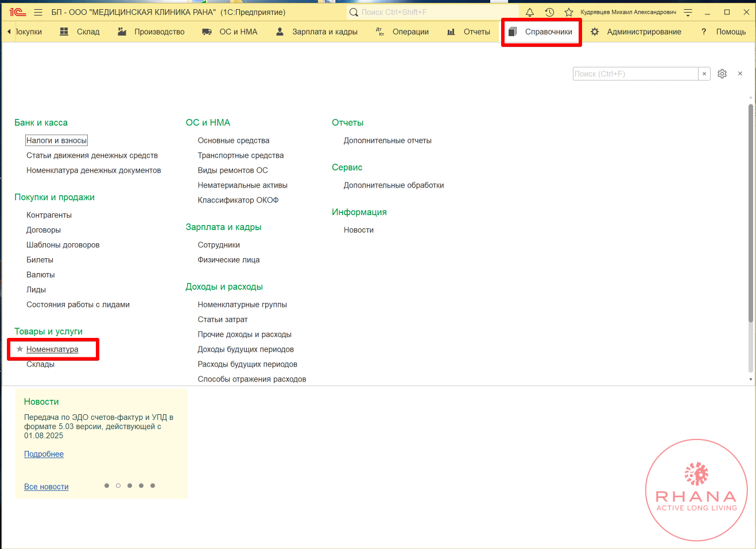This screenshot has width=756, height=549.
Task: Open Все новости link
Action: [46, 486]
